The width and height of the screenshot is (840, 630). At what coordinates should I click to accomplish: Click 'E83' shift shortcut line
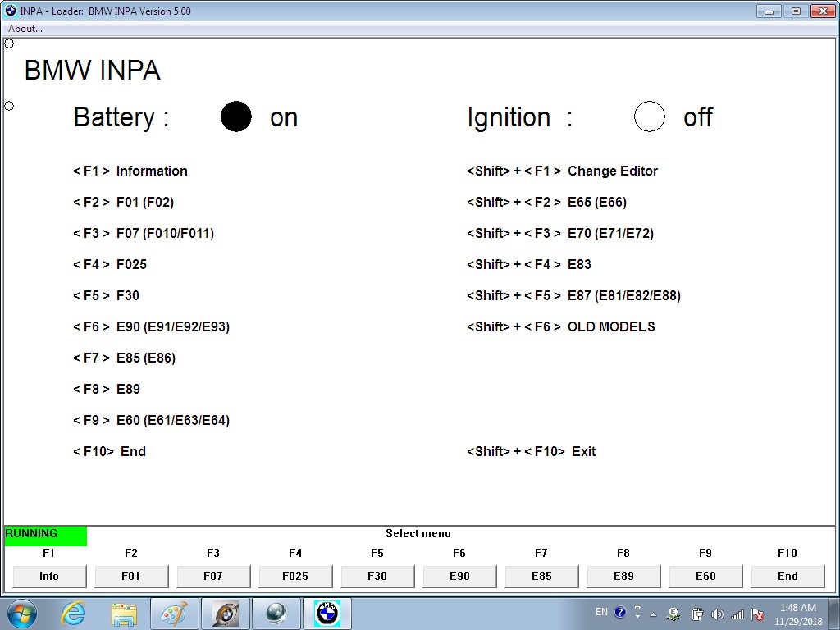pyautogui.click(x=529, y=264)
